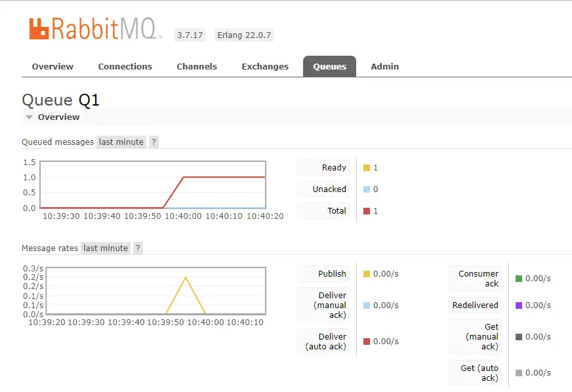Click the Publish rate value 0.00/s
Image resolution: width=572 pixels, height=392 pixels.
(386, 274)
